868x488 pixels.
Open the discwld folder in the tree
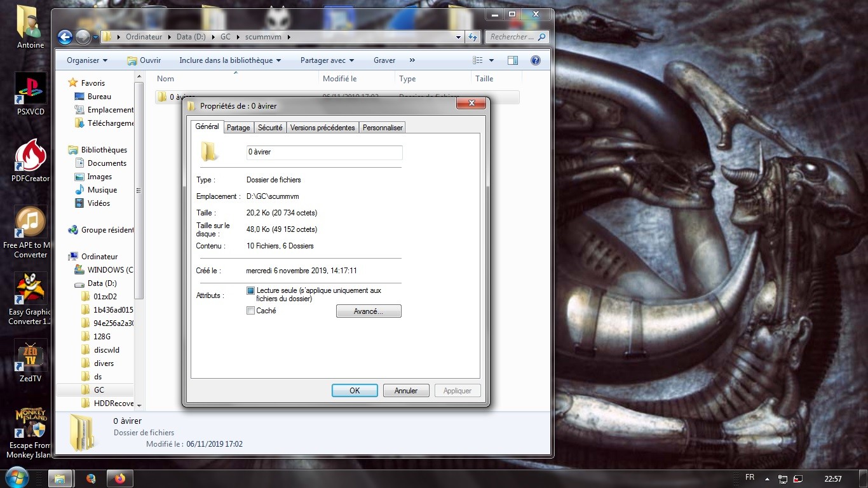tap(106, 350)
